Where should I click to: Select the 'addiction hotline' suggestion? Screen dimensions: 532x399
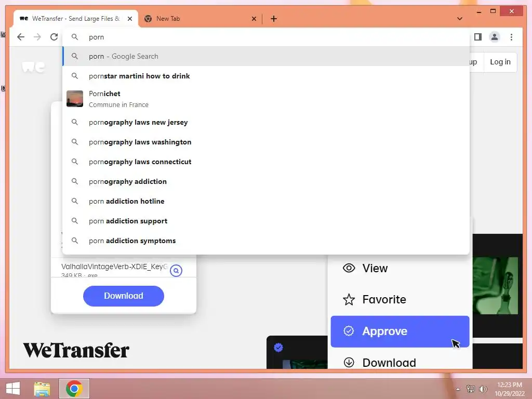[x=266, y=201]
